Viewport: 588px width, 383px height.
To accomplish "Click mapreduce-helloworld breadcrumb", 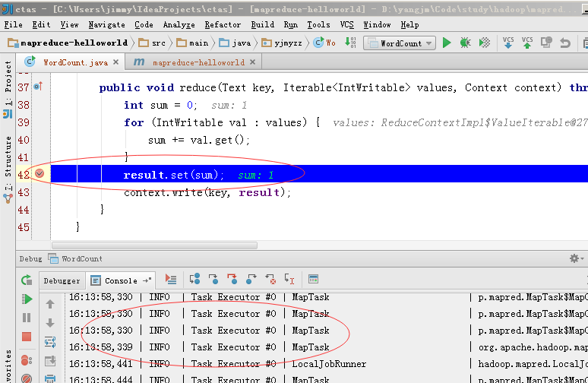I will click(68, 43).
